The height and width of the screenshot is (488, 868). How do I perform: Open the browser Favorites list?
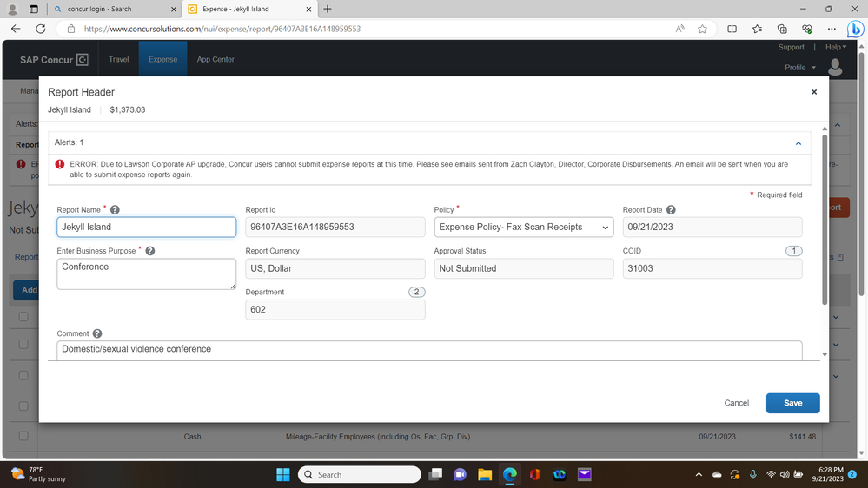pyautogui.click(x=757, y=29)
